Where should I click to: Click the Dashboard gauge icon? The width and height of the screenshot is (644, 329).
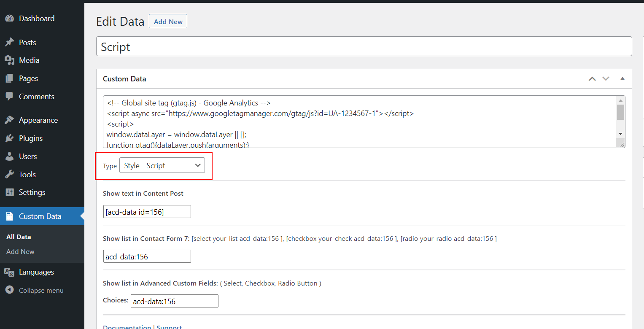pyautogui.click(x=9, y=19)
